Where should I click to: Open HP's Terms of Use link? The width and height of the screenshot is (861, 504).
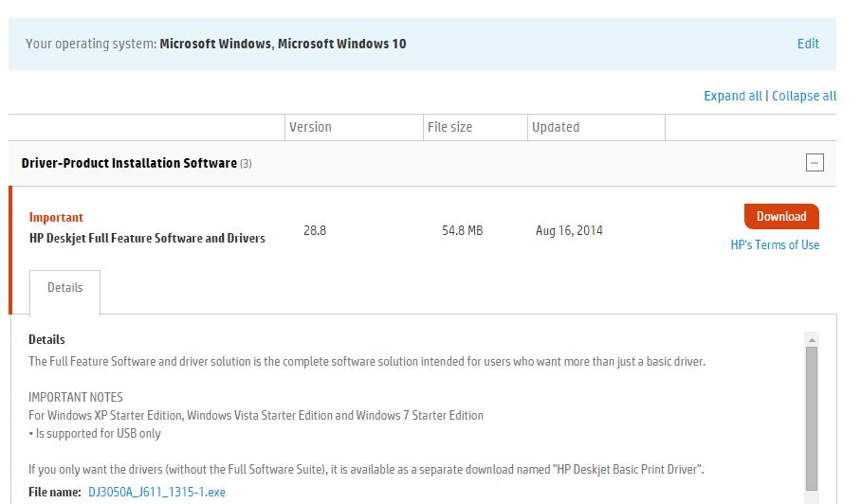[775, 245]
